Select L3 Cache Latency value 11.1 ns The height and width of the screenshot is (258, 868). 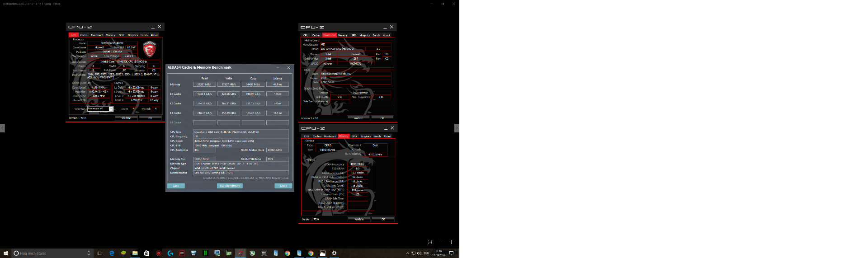(278, 113)
